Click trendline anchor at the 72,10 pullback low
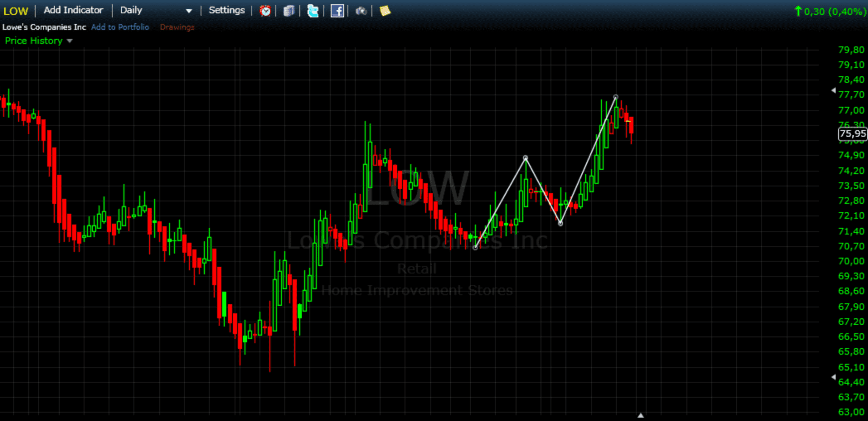 (x=560, y=223)
